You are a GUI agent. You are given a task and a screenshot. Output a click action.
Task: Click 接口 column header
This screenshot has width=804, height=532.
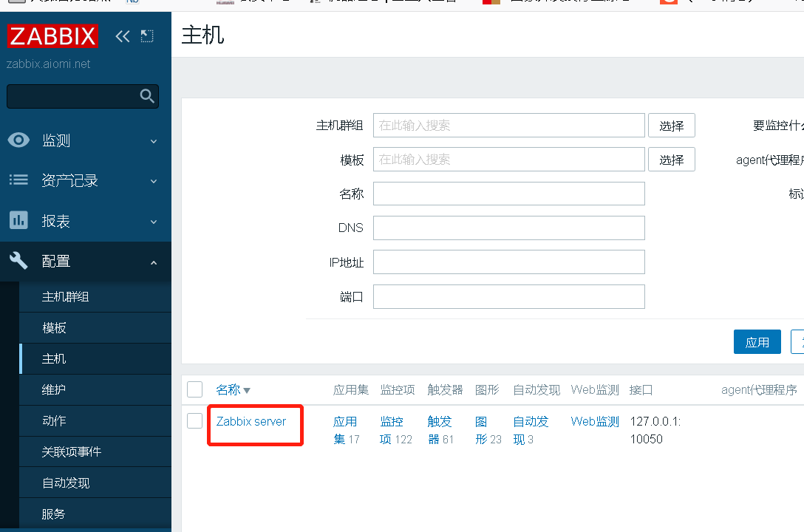tap(641, 390)
